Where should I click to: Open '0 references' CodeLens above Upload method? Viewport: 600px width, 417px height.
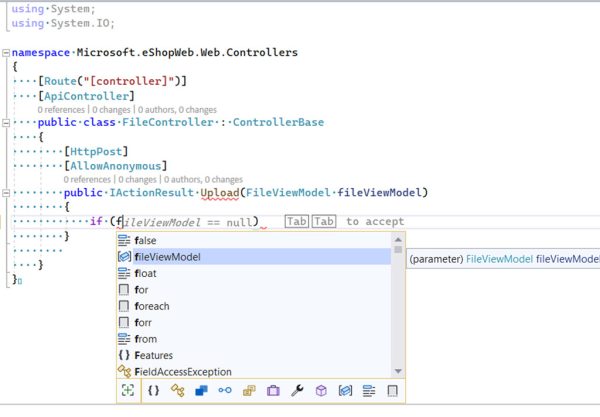[87, 179]
